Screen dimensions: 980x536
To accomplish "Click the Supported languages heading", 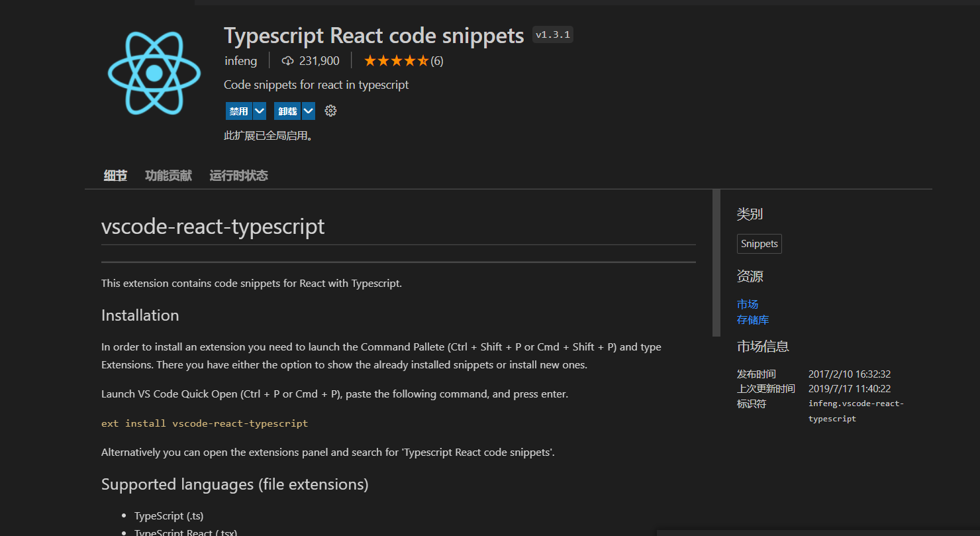I will coord(235,484).
